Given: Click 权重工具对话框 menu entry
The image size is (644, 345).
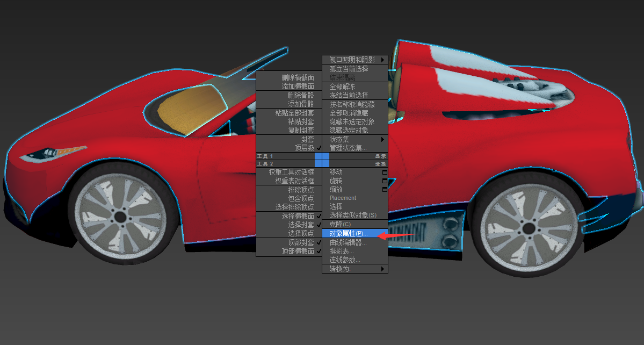Looking at the screenshot, I should pyautogui.click(x=291, y=172).
